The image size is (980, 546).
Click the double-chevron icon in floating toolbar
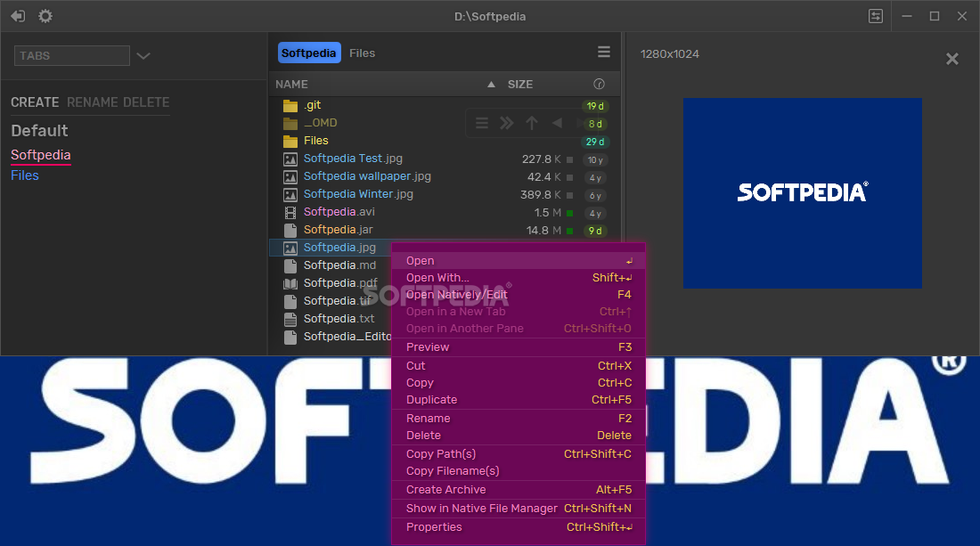507,123
